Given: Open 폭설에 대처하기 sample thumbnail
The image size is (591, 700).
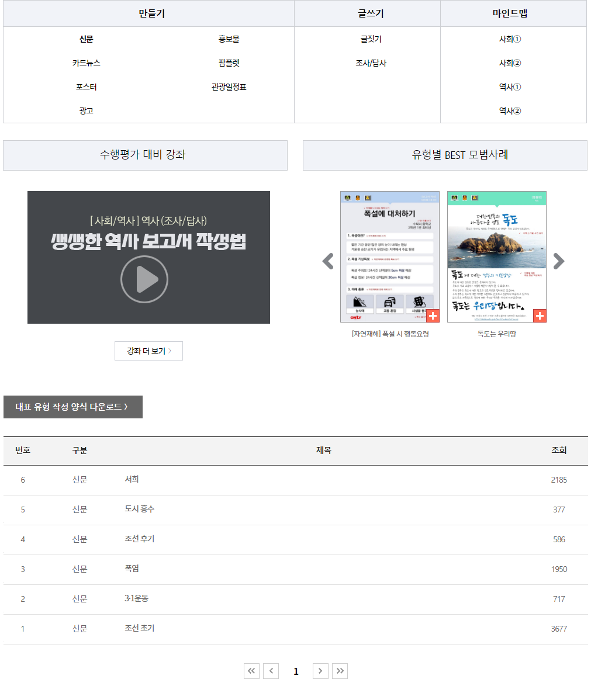Looking at the screenshot, I should click(390, 257).
